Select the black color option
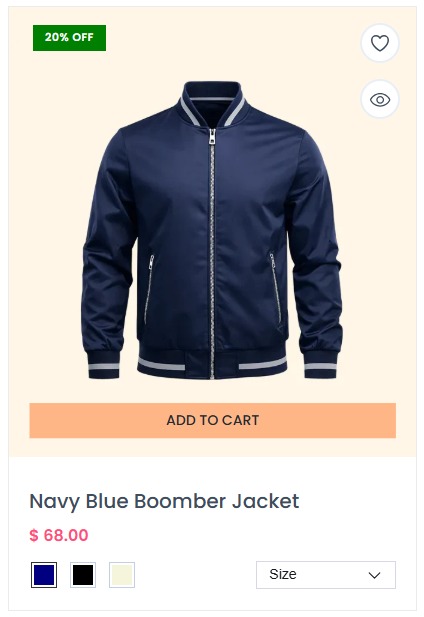 point(83,575)
